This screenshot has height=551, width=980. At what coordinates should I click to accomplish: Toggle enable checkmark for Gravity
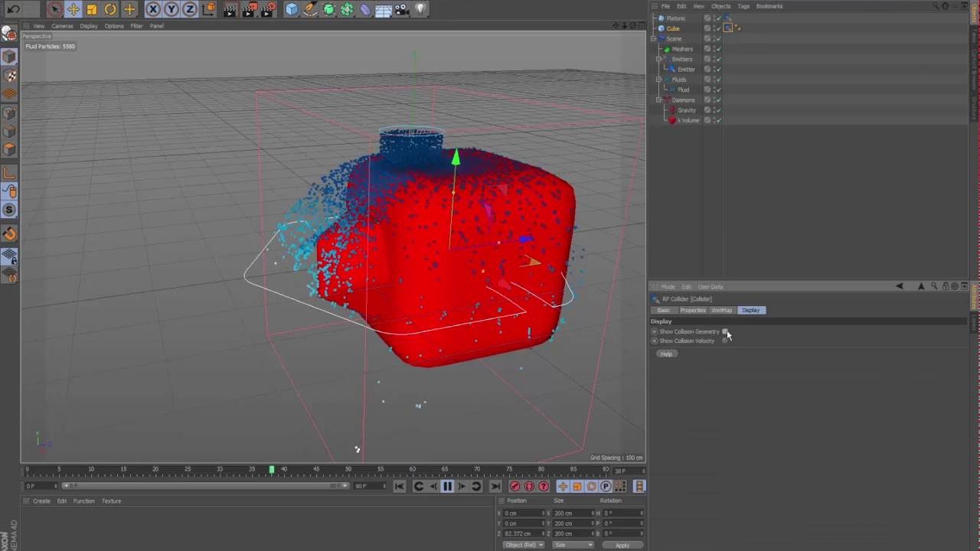pyautogui.click(x=718, y=110)
